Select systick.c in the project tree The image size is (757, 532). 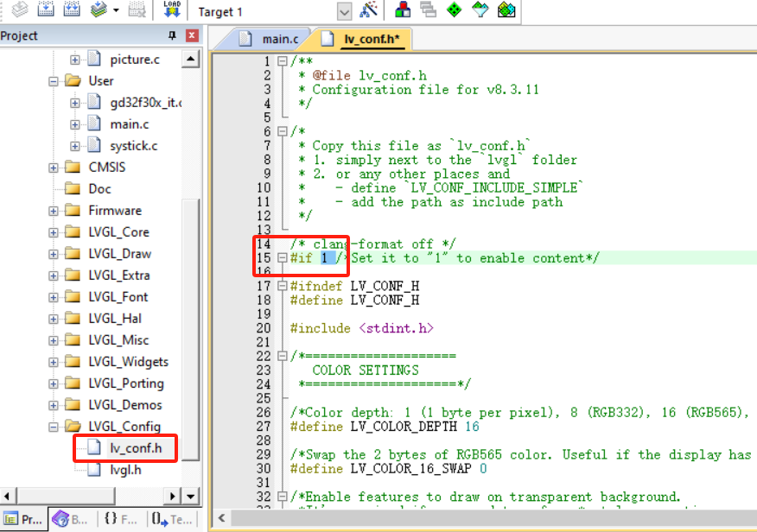pos(134,146)
